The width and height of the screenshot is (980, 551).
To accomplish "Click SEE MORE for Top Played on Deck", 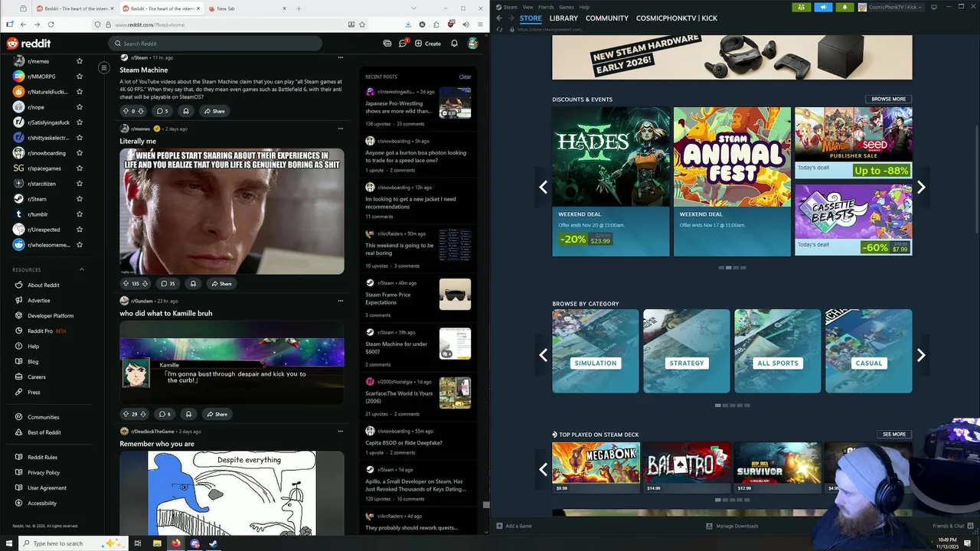I will [x=893, y=434].
